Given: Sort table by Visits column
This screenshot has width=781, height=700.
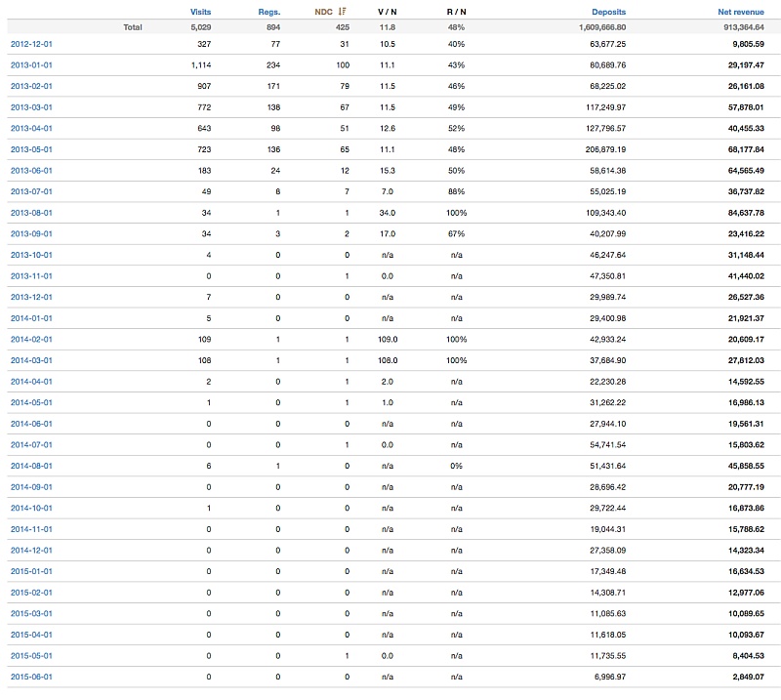Looking at the screenshot, I should (x=200, y=12).
